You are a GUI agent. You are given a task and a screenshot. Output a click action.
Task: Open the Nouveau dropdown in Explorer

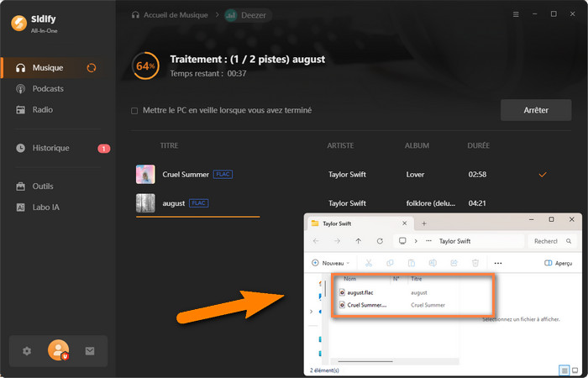click(x=328, y=263)
